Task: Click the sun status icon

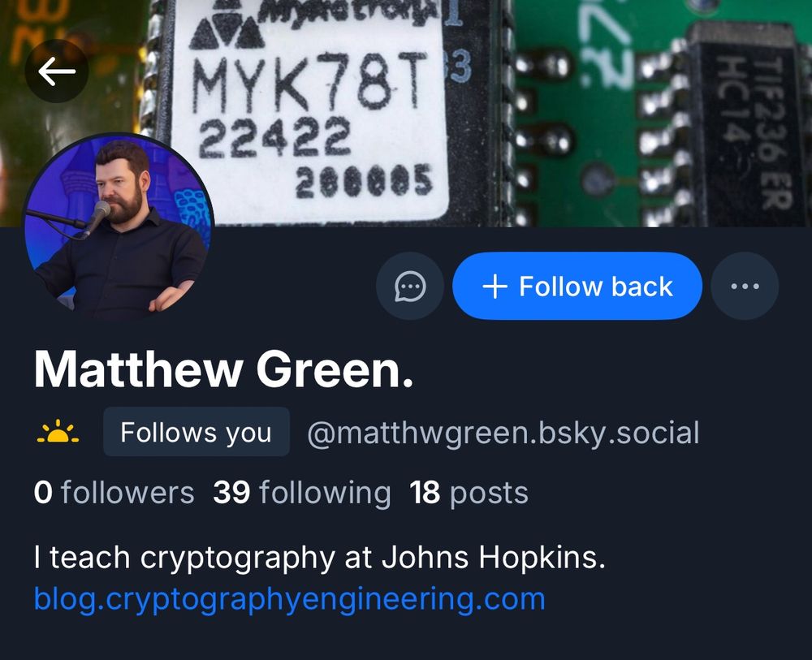Action: tap(58, 432)
